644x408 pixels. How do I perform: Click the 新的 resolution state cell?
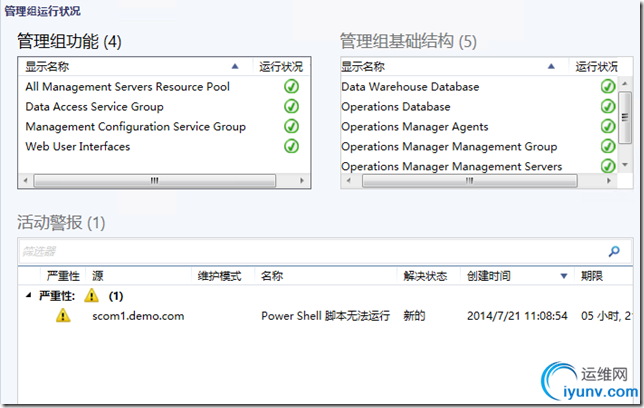point(414,316)
